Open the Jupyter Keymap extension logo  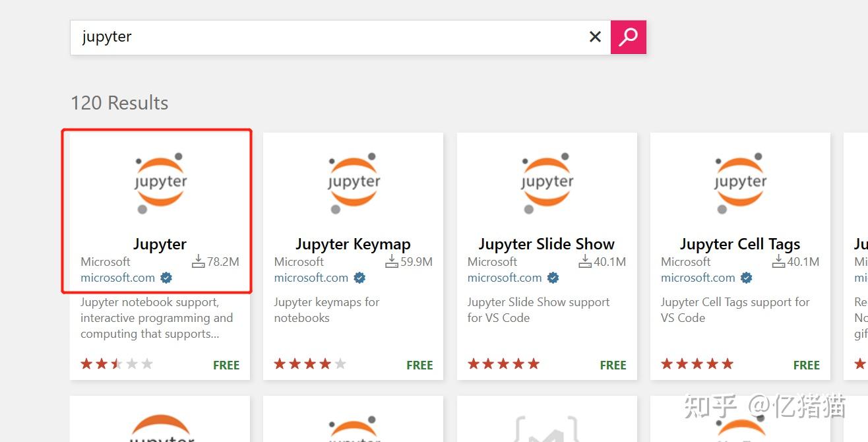click(354, 183)
